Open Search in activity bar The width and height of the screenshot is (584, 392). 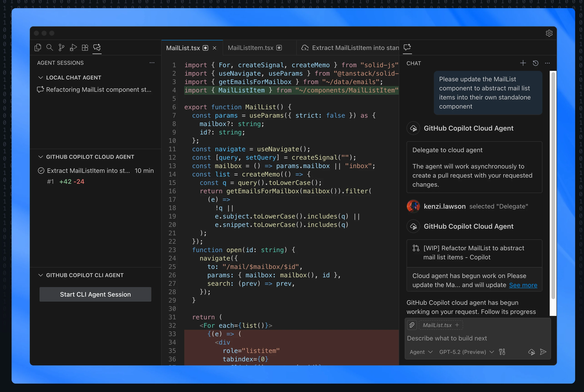tap(50, 47)
